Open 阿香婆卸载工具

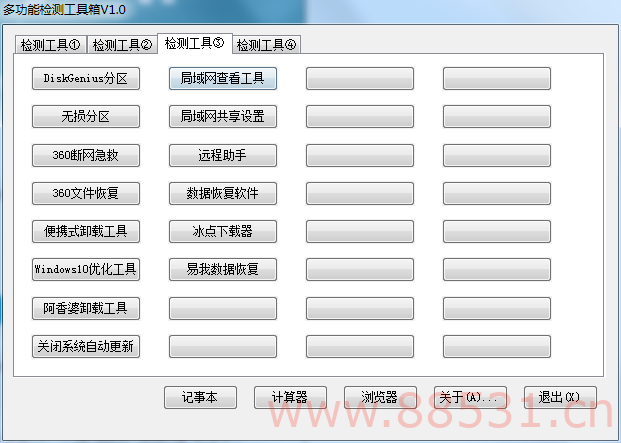pos(86,308)
